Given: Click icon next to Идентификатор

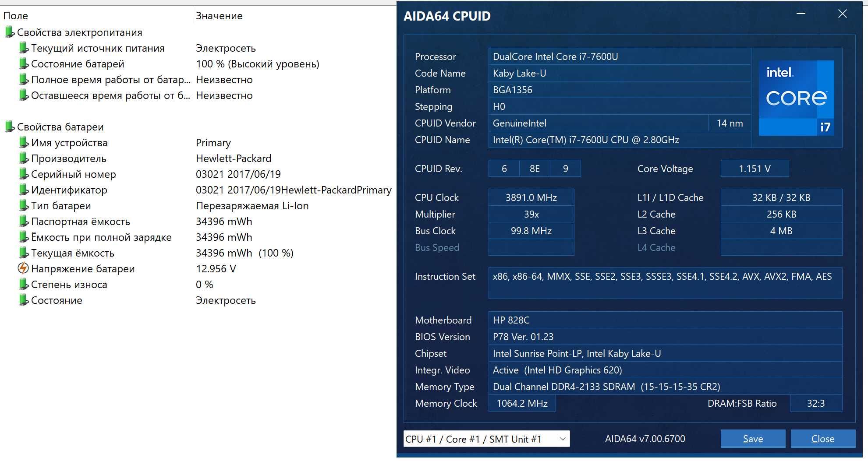Looking at the screenshot, I should tap(24, 190).
